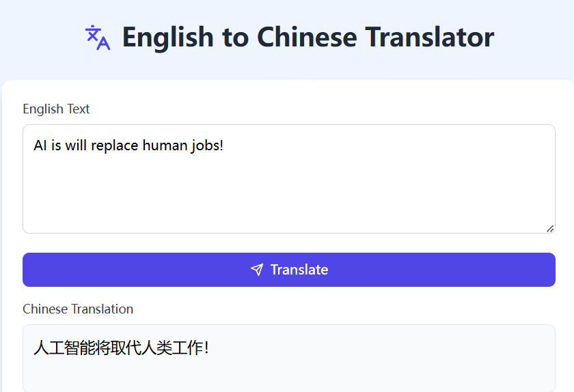Click the word "will" in the English textarea
The height and width of the screenshot is (392, 574).
pyautogui.click(x=76, y=145)
